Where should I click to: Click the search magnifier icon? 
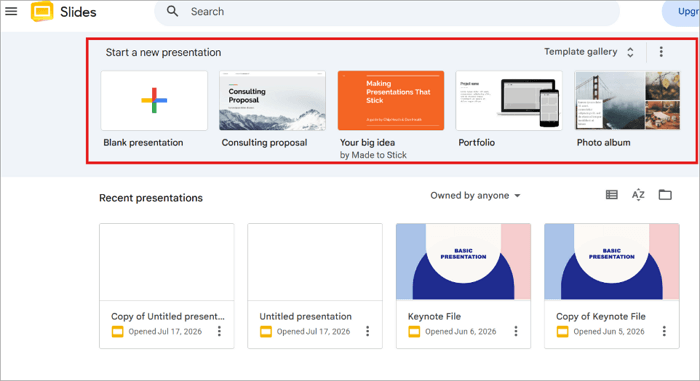pos(172,11)
